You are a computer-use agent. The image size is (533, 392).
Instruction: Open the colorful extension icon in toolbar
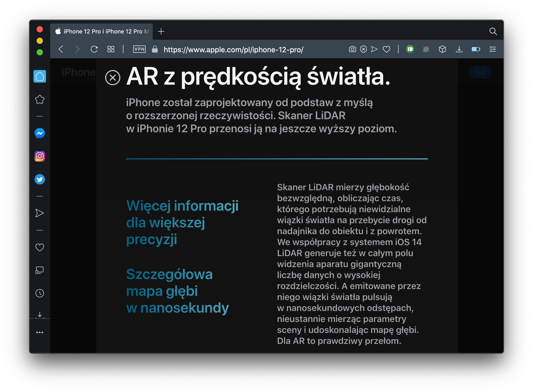426,49
